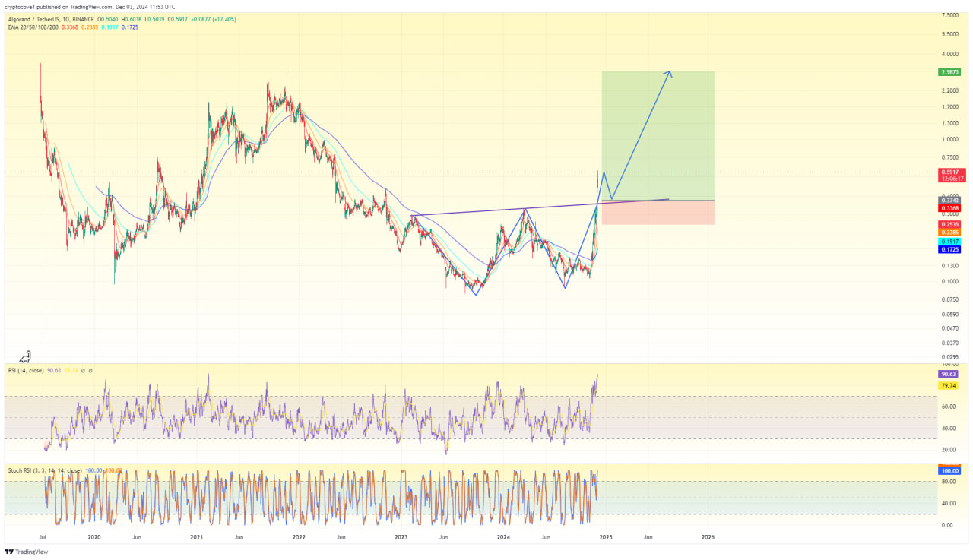Click the 0.2535 stop-loss price label
973x560 pixels.
point(950,225)
